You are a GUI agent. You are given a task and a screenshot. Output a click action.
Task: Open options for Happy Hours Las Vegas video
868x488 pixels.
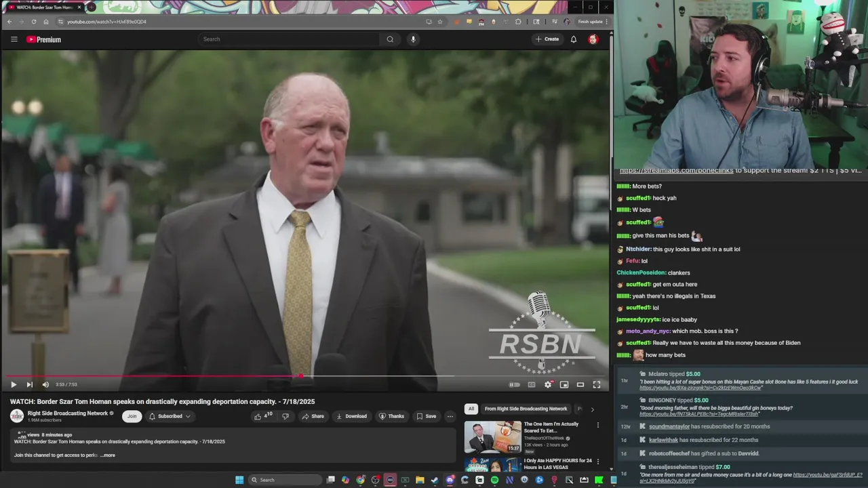click(598, 462)
